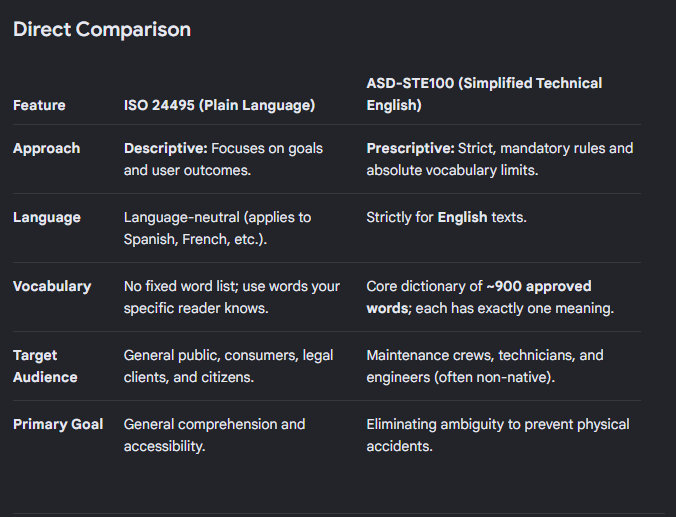Select the Primary Goal row label
The width and height of the screenshot is (676, 517).
point(58,424)
